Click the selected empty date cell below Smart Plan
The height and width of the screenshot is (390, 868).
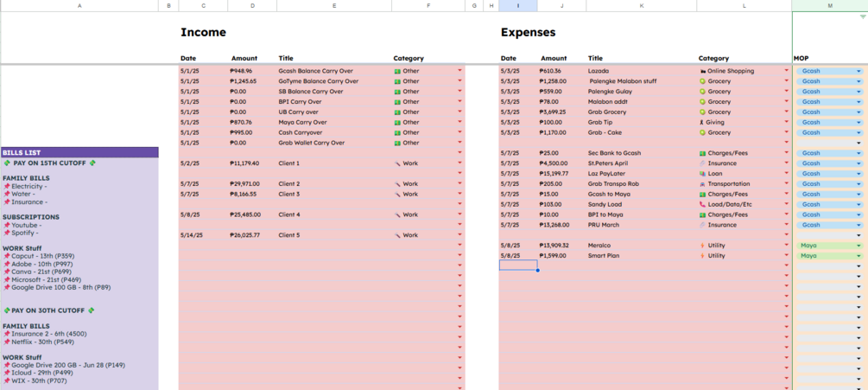pyautogui.click(x=518, y=265)
